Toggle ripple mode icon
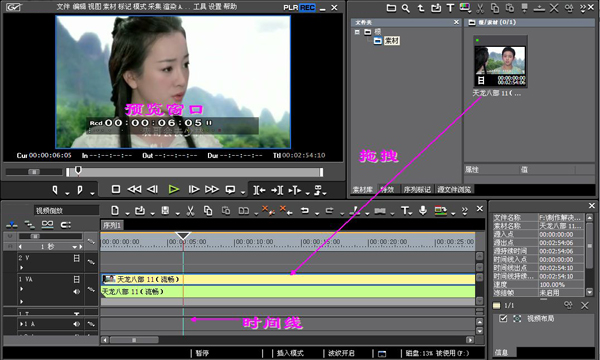This screenshot has width=600, height=360. tap(29, 225)
